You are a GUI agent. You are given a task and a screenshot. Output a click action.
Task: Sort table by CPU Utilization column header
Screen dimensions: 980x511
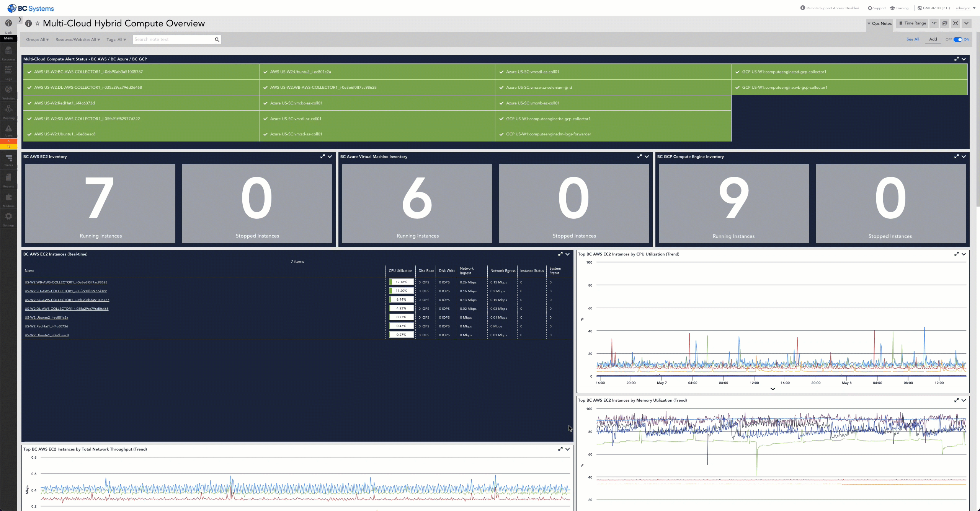tap(400, 271)
